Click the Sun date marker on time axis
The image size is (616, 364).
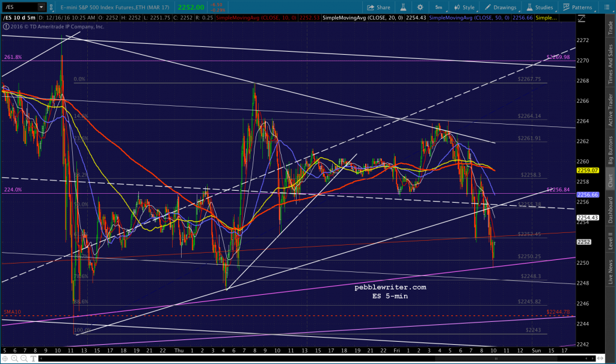(x=536, y=350)
